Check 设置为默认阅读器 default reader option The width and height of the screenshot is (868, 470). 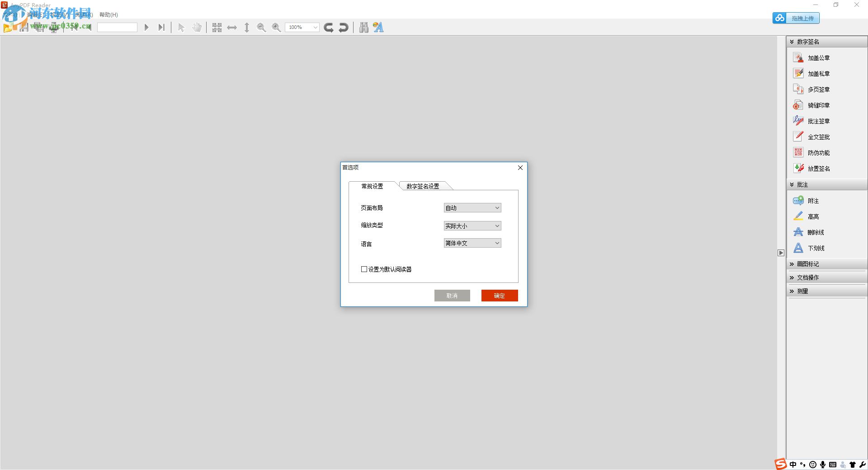(364, 269)
